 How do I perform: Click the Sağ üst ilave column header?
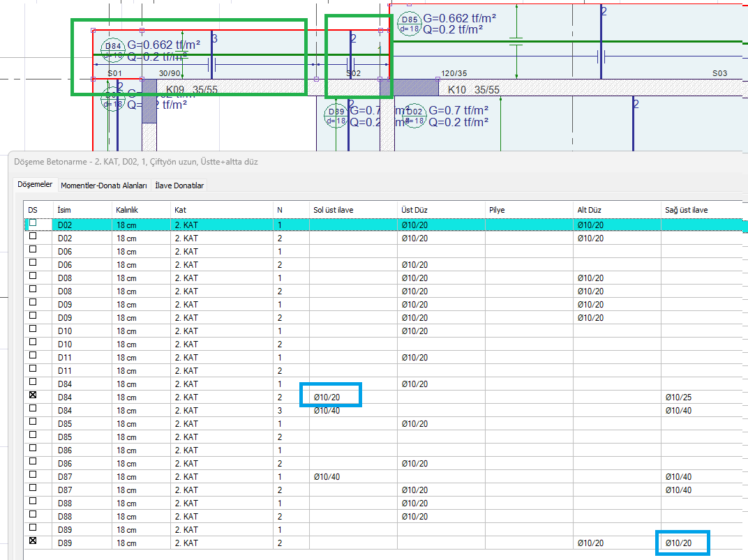[x=687, y=209]
